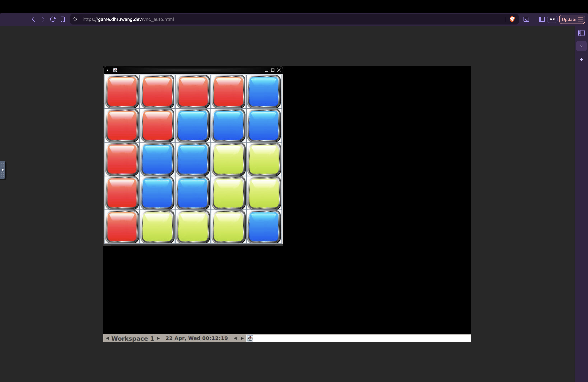Click the 'Workspace 1' label in taskbar

133,338
